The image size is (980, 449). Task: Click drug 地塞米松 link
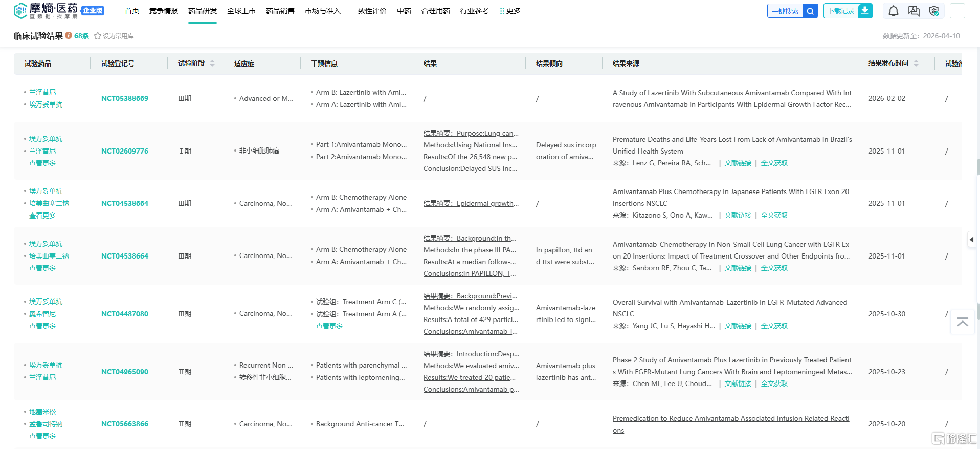tap(42, 412)
